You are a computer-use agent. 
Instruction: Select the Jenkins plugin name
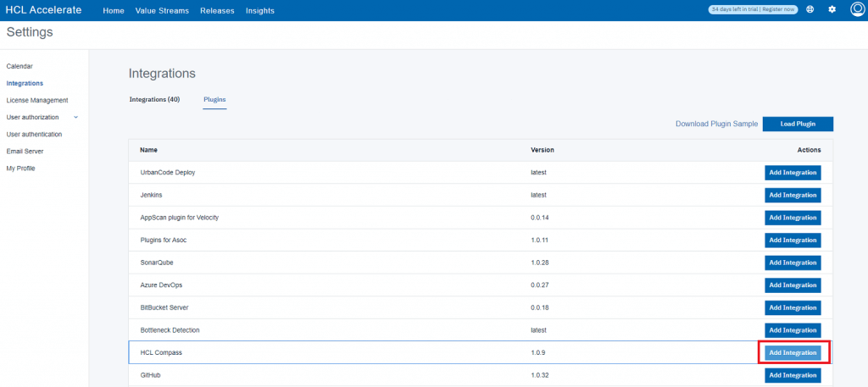151,195
